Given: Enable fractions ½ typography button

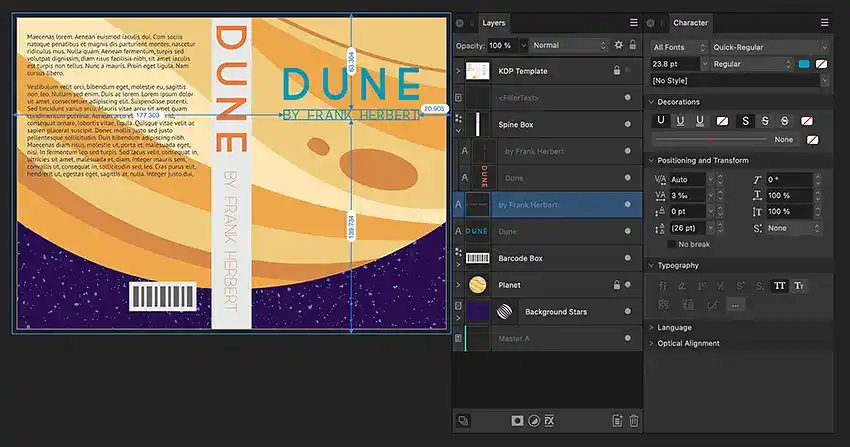Looking at the screenshot, I should [720, 286].
